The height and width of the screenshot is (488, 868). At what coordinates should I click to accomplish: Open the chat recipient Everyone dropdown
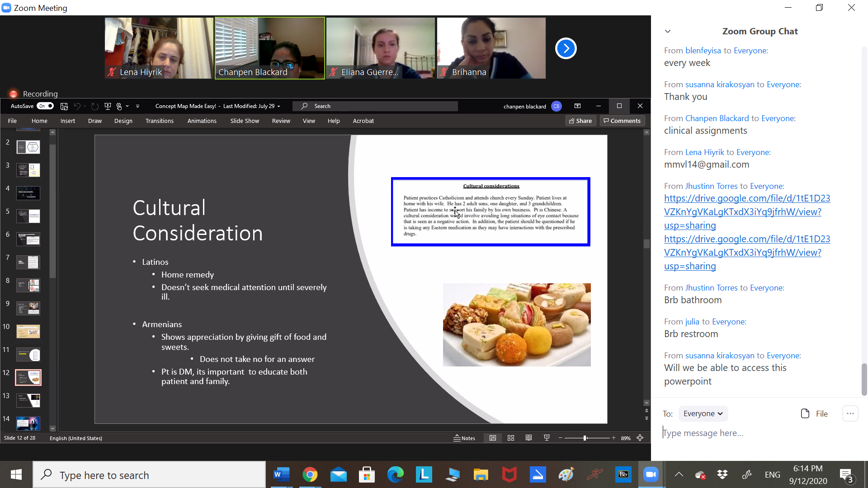[703, 413]
